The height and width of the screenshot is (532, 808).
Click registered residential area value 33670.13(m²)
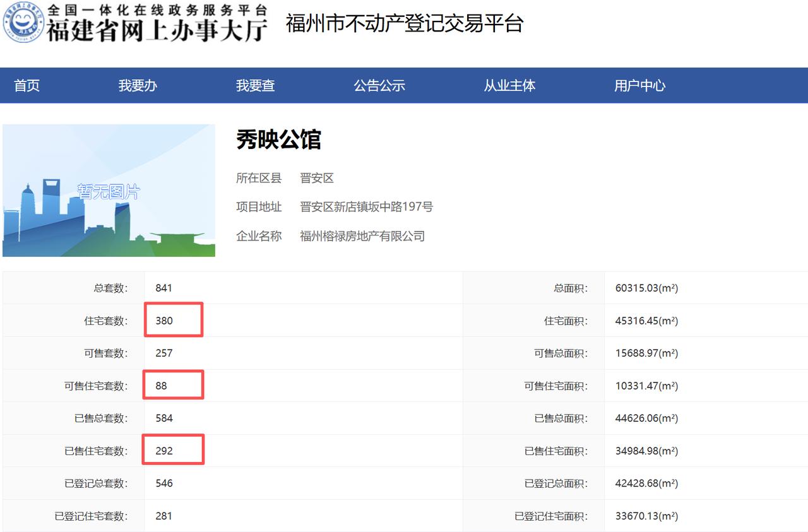click(646, 516)
